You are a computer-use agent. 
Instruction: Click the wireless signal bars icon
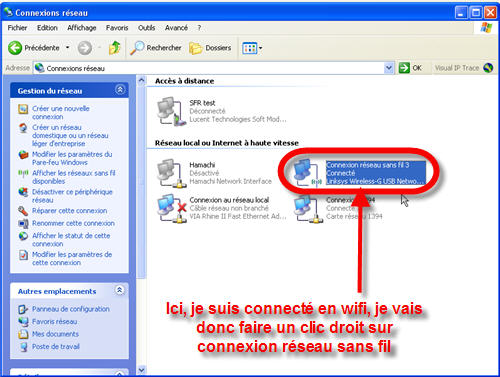point(23,174)
